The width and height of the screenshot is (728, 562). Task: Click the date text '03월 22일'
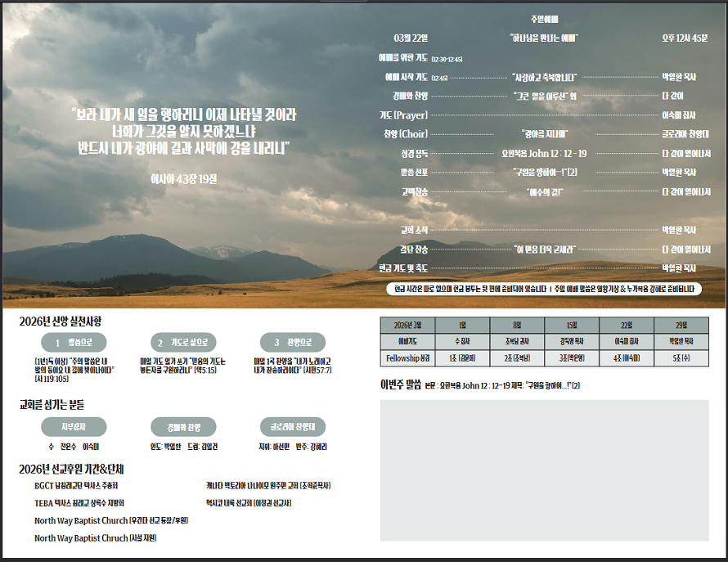(411, 38)
